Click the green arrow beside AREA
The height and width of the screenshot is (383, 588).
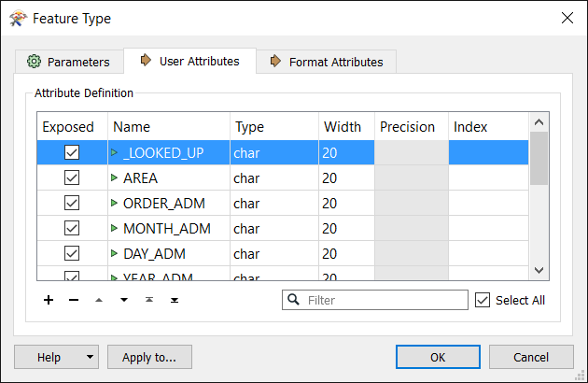(115, 177)
